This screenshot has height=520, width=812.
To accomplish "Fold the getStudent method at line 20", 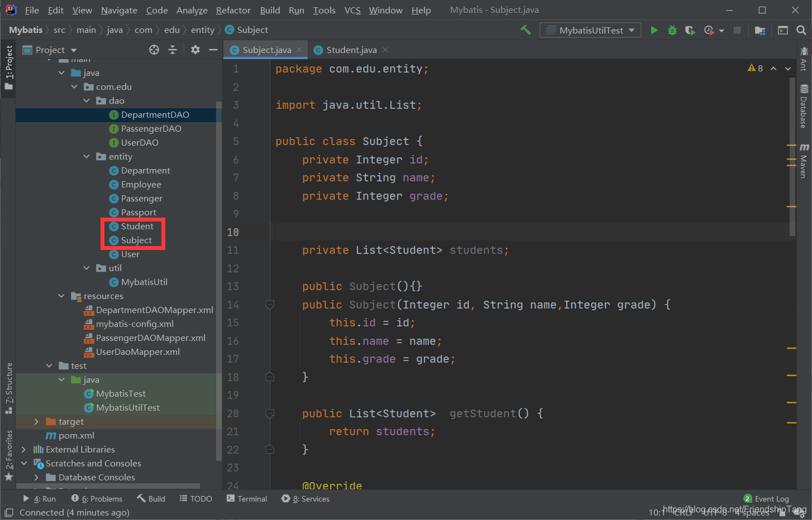I will point(270,413).
